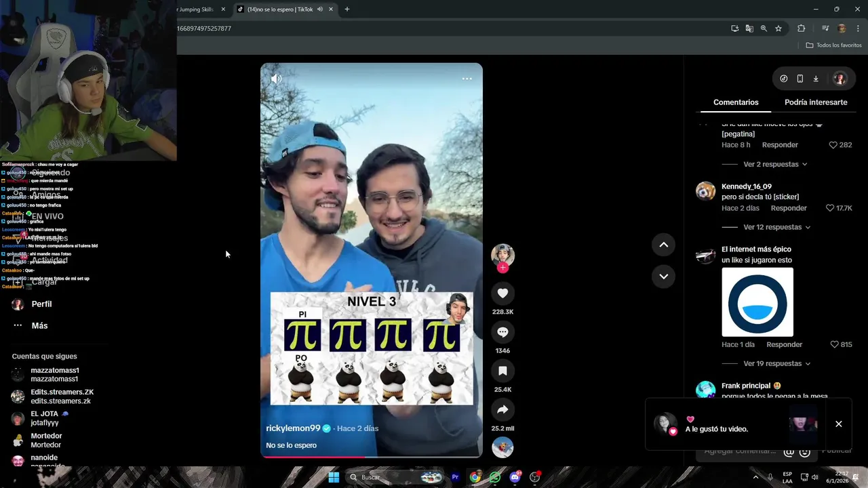This screenshot has width=868, height=488.
Task: Like Kennedy_16_09's comment with 17.7K likes
Action: click(x=830, y=208)
